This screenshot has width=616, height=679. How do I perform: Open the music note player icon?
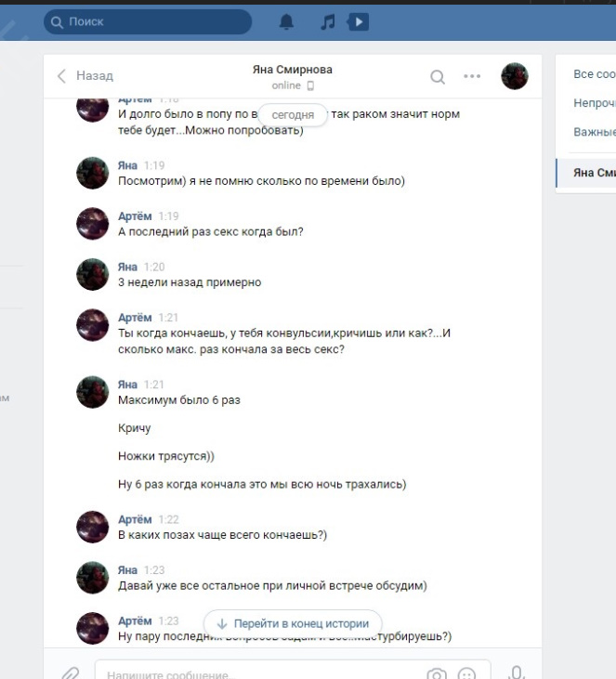click(328, 21)
